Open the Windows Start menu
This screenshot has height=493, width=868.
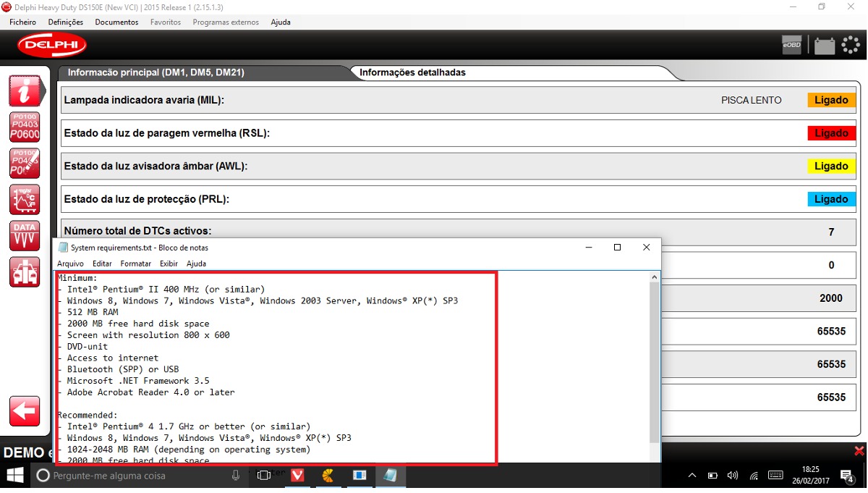coord(14,476)
